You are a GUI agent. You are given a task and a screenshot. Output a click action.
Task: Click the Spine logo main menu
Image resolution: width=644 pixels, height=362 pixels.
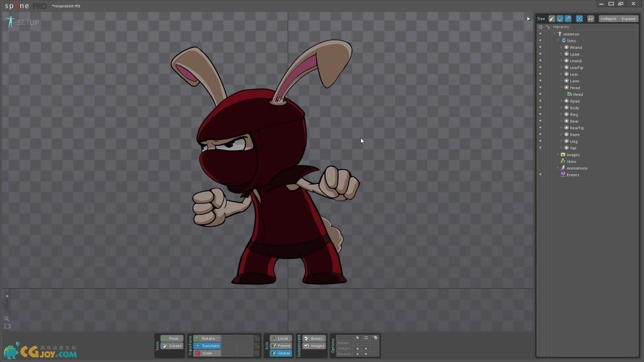(x=25, y=6)
